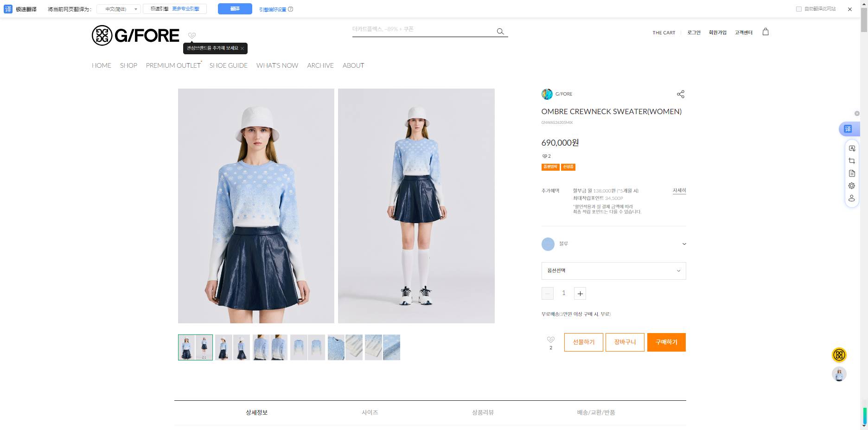
Task: Click the orange 구매하기 buy button
Action: click(666, 342)
